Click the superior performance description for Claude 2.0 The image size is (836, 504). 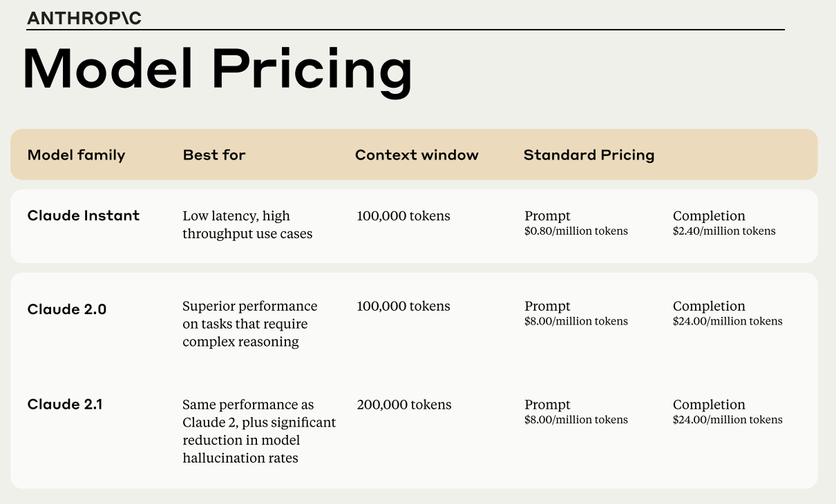(249, 324)
